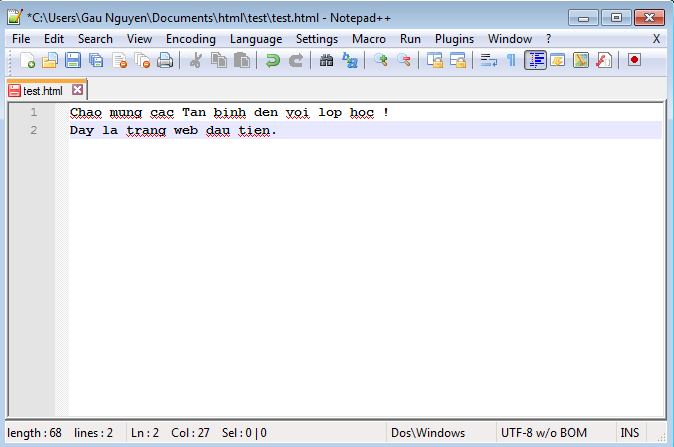Click the "Ln : 2 Col : 27" status field
This screenshot has width=674, height=447.
[170, 433]
